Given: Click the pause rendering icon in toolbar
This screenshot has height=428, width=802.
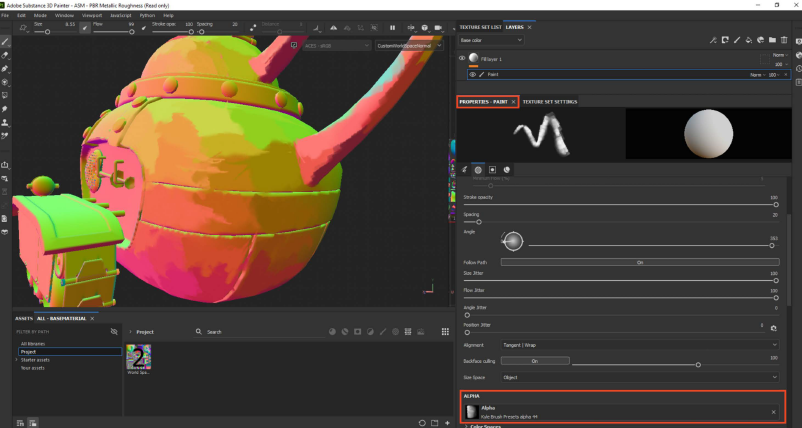Looking at the screenshot, I should [x=391, y=27].
